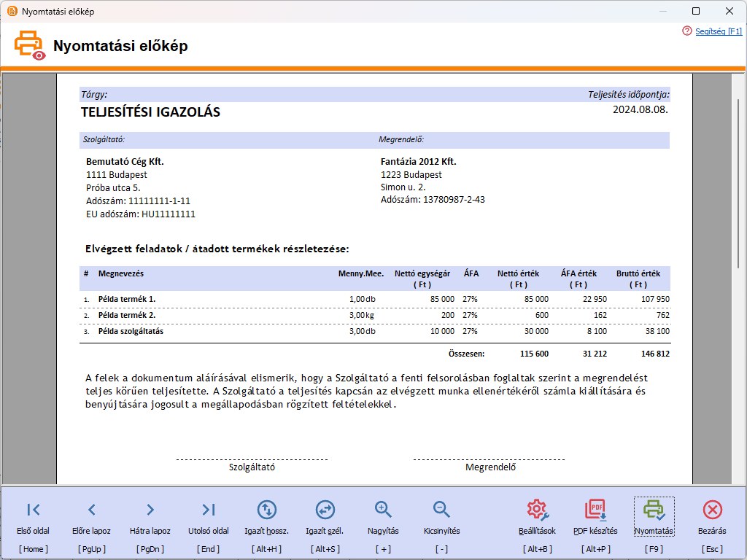
Task: Zoom in using the Nagyítás magnifier
Action: tap(382, 518)
